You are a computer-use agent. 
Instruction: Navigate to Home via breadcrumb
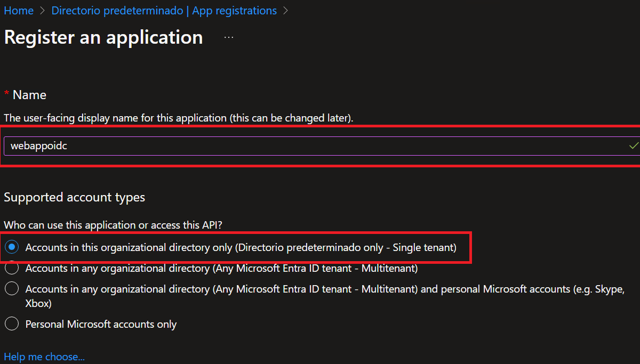pyautogui.click(x=18, y=10)
